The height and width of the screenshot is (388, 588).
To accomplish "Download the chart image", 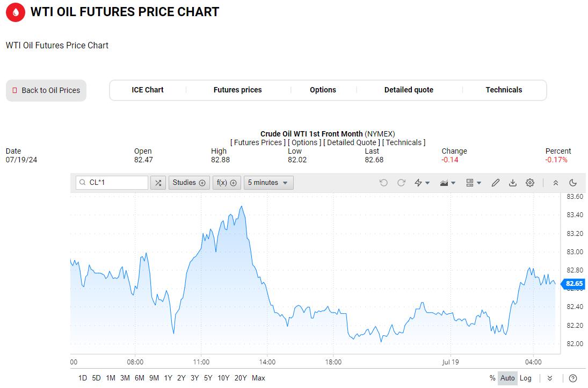I will 513,183.
